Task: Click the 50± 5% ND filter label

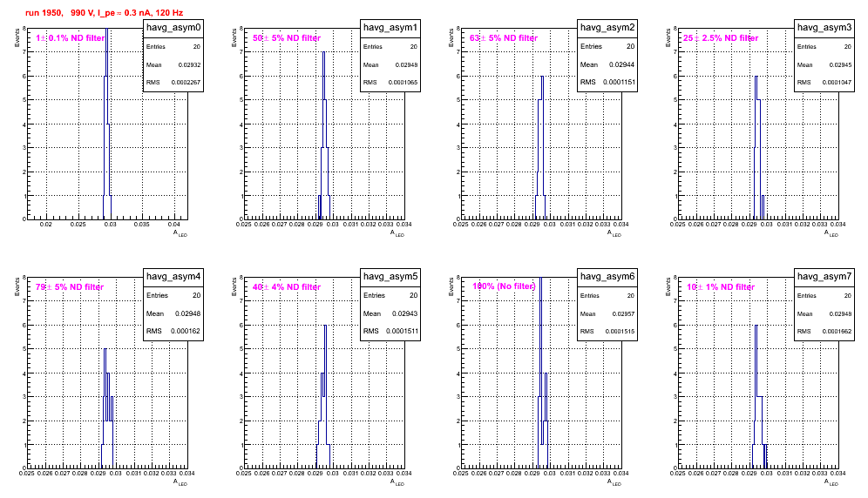Action: click(x=287, y=38)
